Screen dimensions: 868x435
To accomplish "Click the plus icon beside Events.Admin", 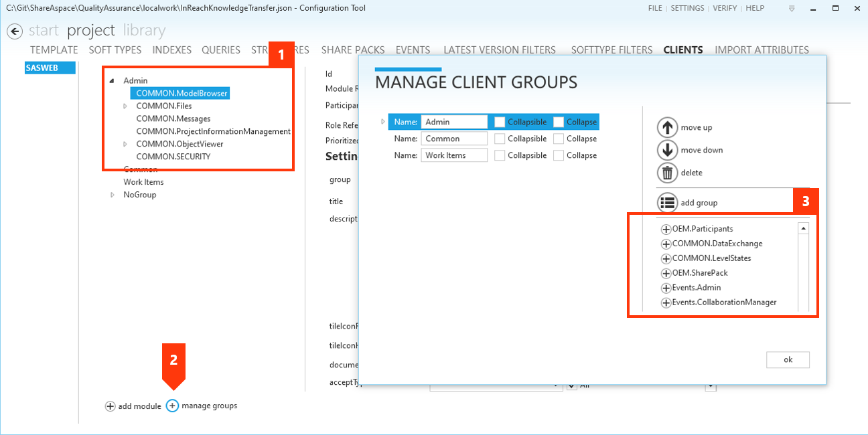I will click(666, 287).
